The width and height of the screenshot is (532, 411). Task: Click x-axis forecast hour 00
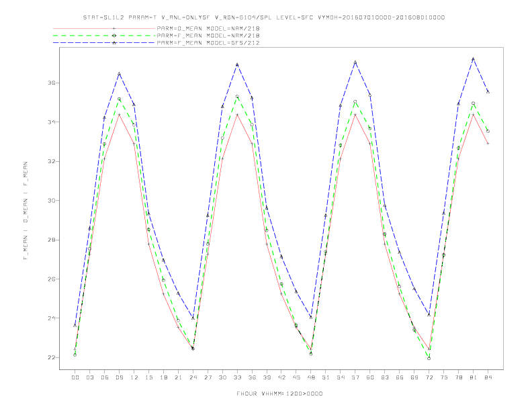pos(75,377)
